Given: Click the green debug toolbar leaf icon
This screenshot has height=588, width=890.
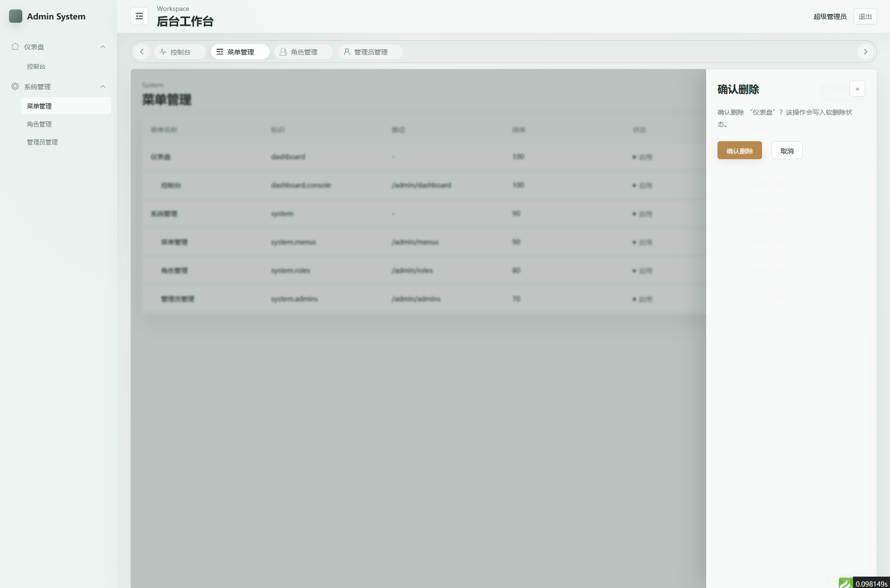Looking at the screenshot, I should tap(845, 583).
